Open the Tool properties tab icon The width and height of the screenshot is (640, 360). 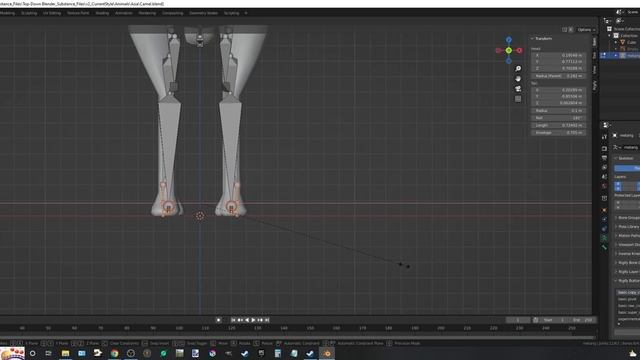(x=604, y=137)
